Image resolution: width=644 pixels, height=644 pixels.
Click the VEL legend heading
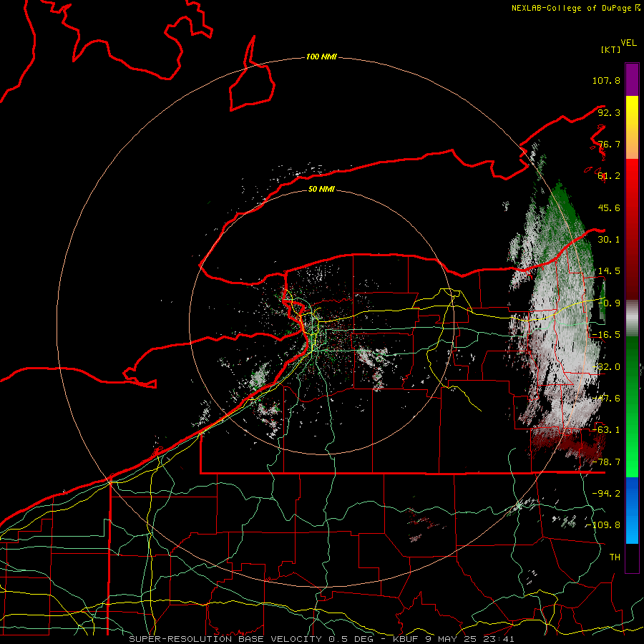pyautogui.click(x=629, y=43)
